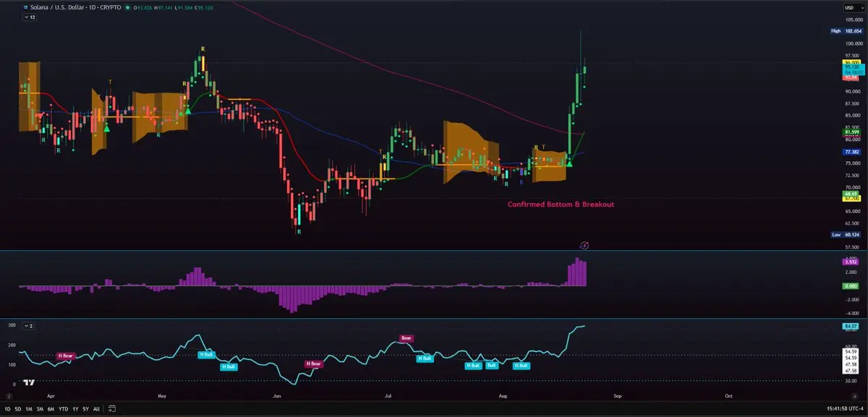
Task: Click the circular event icon above histogram
Action: [586, 246]
